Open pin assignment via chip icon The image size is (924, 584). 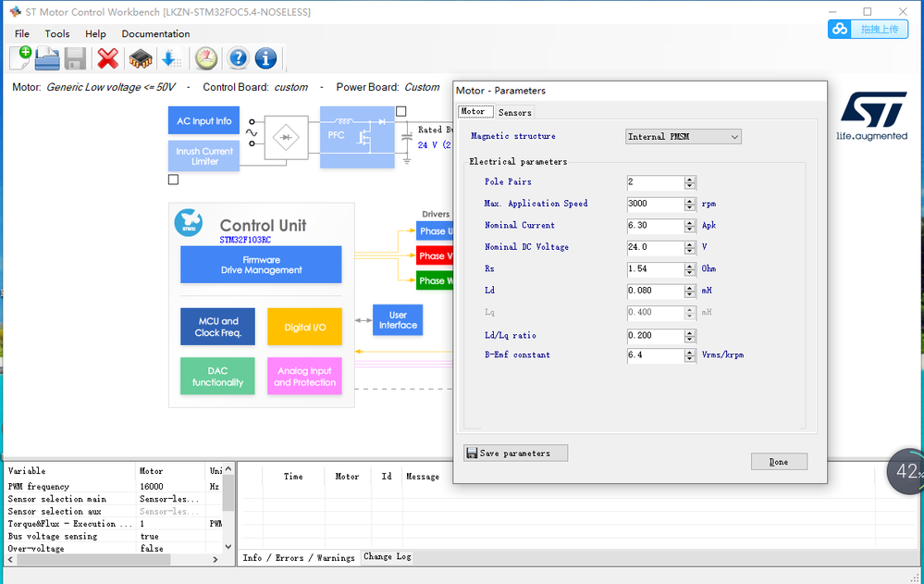141,59
